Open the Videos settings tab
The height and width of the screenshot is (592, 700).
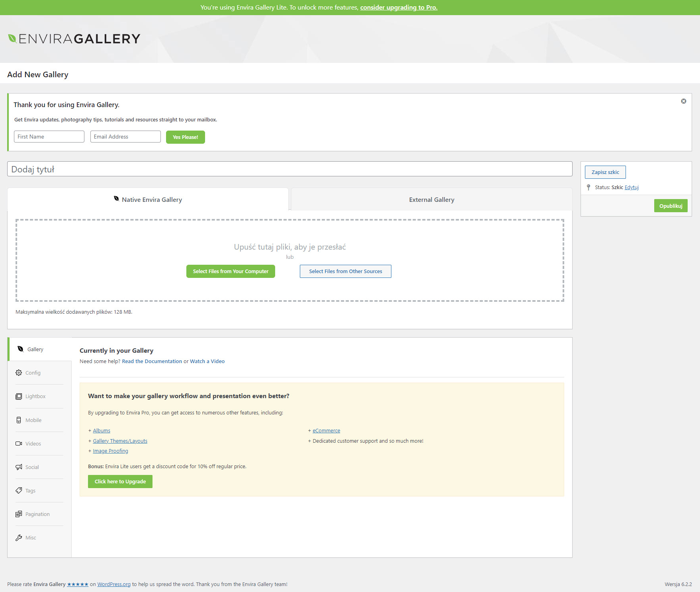coord(39,444)
